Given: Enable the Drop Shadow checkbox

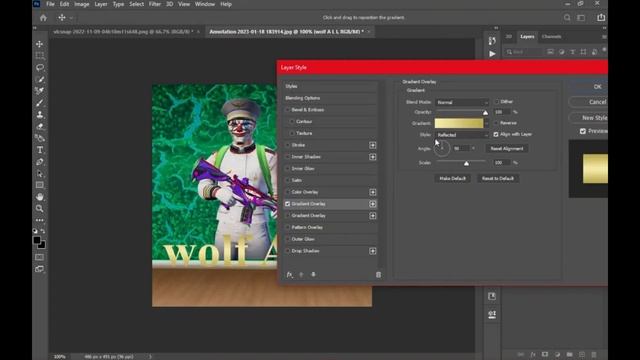Looking at the screenshot, I should (288, 251).
